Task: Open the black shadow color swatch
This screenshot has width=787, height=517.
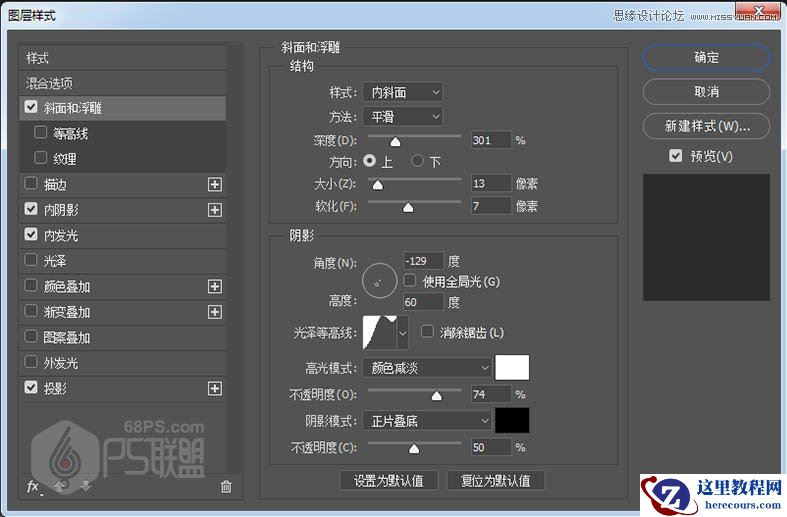Action: [512, 421]
